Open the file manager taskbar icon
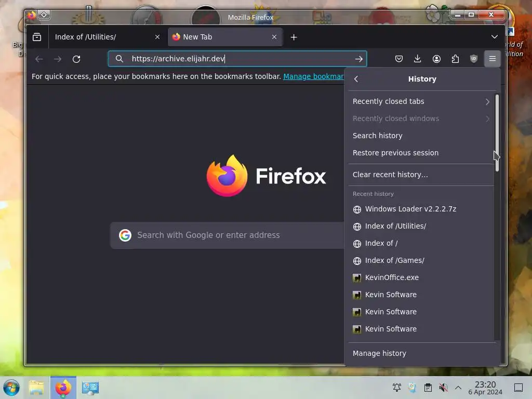Viewport: 532px width, 399px height. [x=37, y=388]
